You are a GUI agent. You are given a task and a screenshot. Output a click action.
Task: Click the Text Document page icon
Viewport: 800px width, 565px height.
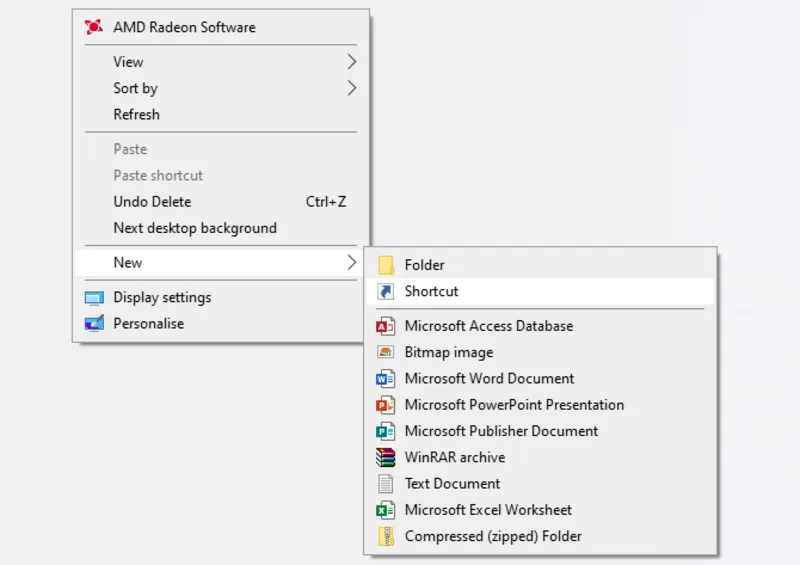tap(386, 484)
